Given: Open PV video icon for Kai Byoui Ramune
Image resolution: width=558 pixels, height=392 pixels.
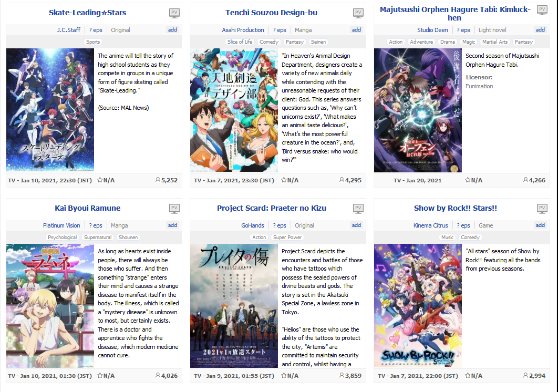Looking at the screenshot, I should tap(174, 209).
